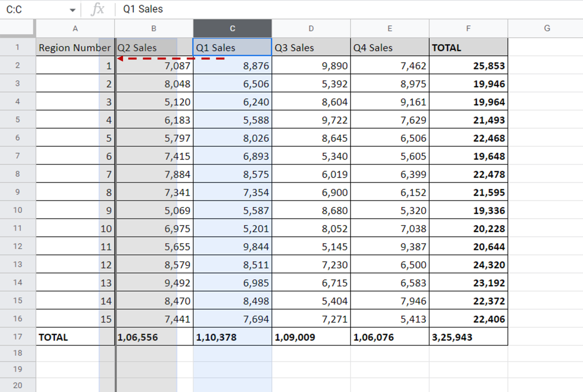Select column B header
Viewport: 583px width, 392px height.
click(154, 28)
